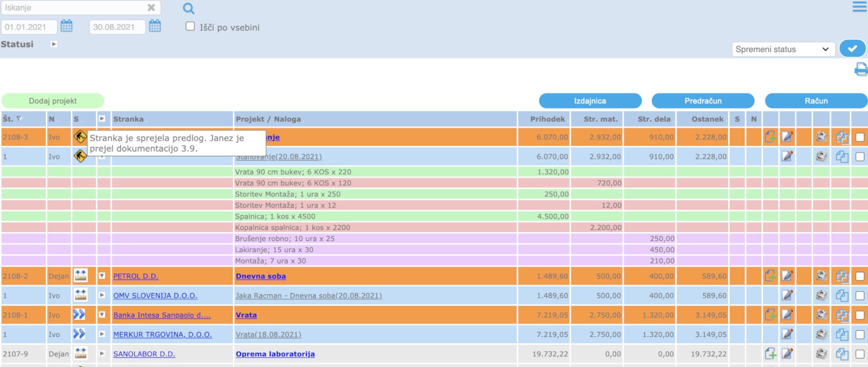The width and height of the screenshot is (868, 367).
Task: Click the magnifier search icon
Action: point(188,9)
